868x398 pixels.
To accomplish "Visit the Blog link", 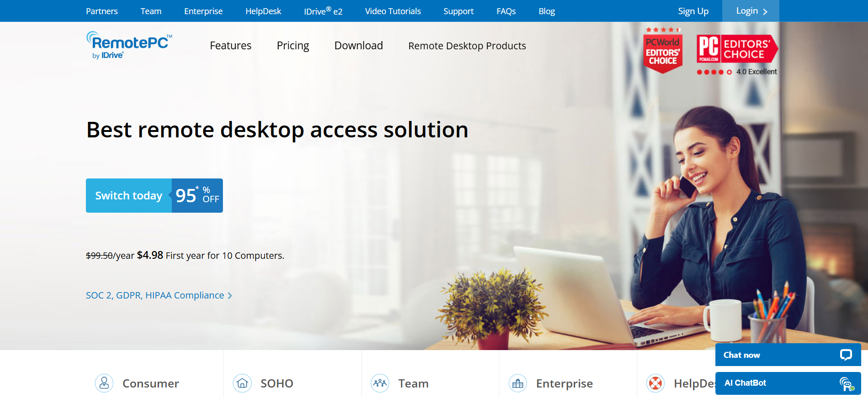I will (547, 11).
